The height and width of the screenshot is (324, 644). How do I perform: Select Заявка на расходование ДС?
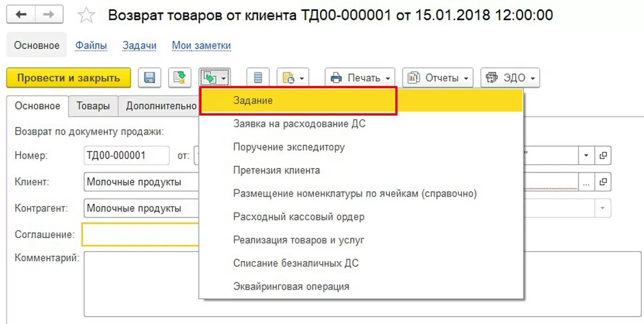pos(361,124)
